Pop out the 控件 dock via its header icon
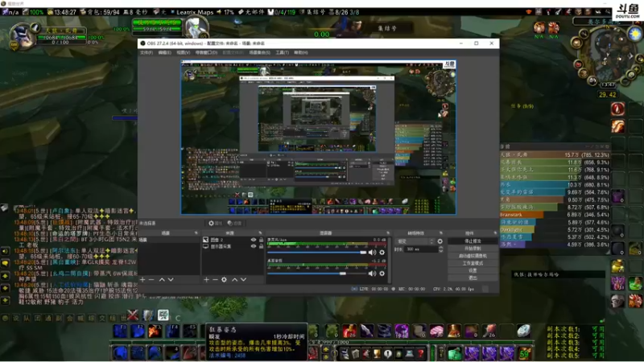 pos(495,233)
